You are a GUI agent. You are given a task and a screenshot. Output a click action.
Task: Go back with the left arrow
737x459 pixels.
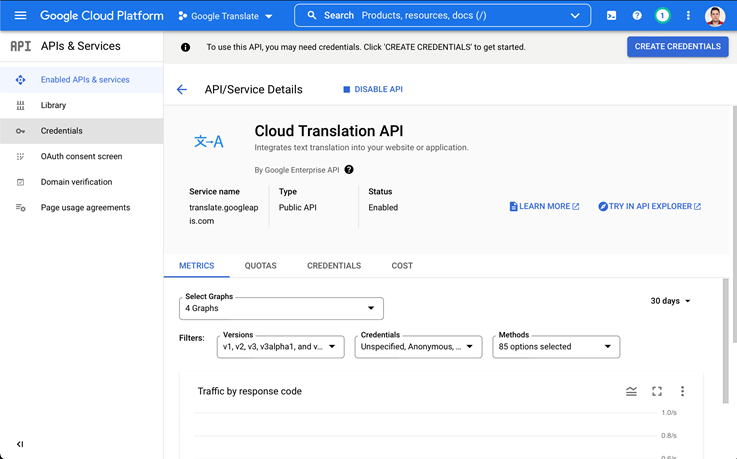182,89
